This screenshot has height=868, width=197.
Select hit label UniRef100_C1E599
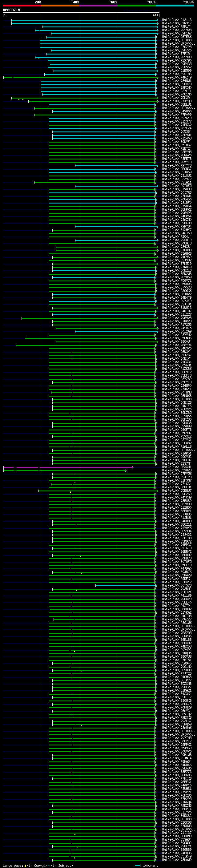point(176,71)
